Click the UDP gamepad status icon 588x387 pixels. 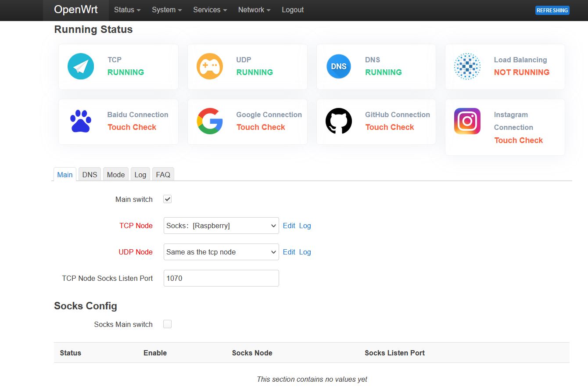tap(209, 66)
